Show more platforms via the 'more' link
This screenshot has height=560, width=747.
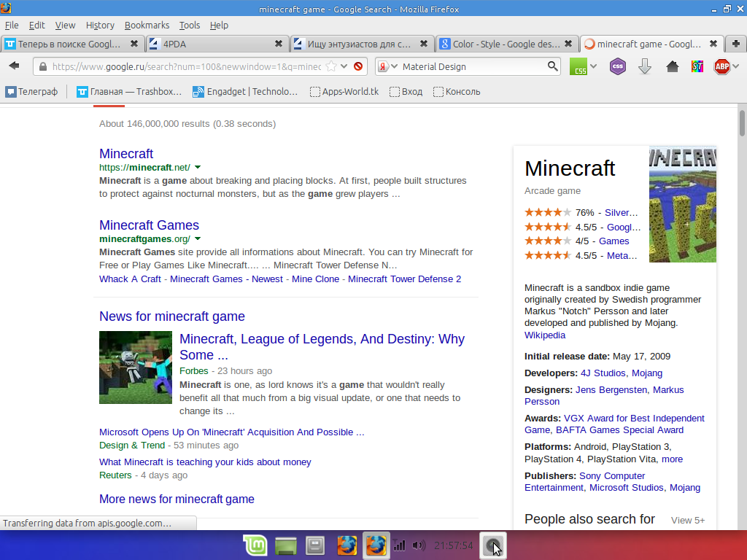[x=672, y=459]
